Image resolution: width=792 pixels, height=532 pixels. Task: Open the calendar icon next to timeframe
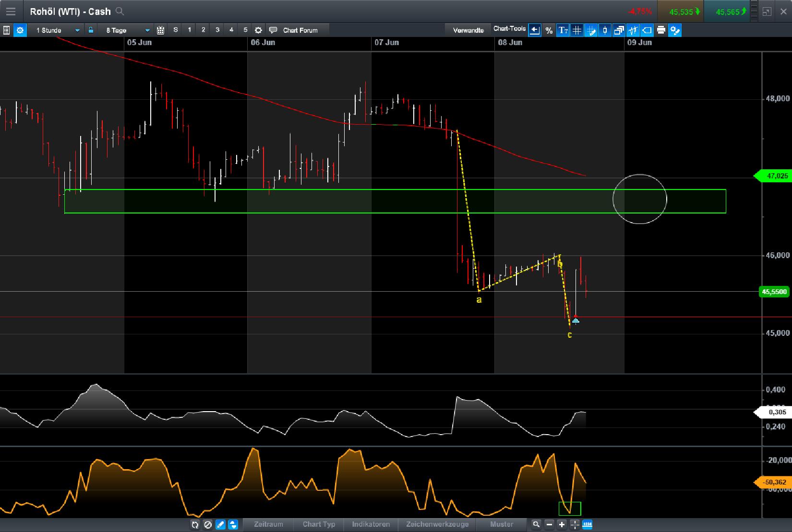coord(160,30)
